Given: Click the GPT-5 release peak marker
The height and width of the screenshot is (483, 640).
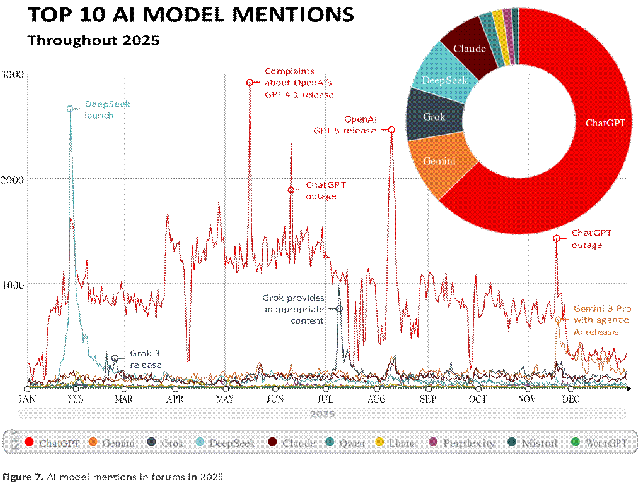Looking at the screenshot, I should point(391,129).
